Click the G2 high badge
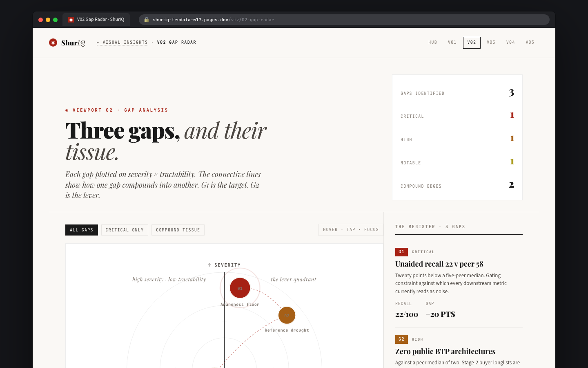Viewport: 588px width, 368px height. [x=401, y=339]
